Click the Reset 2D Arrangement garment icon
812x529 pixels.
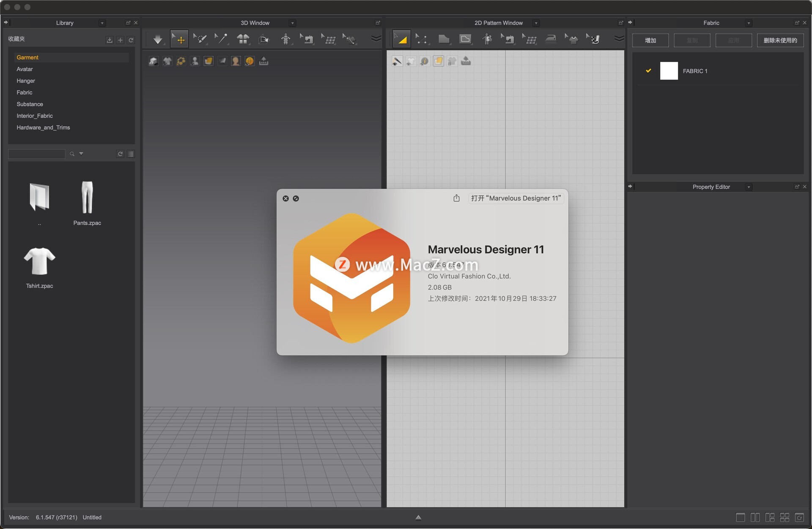point(243,39)
